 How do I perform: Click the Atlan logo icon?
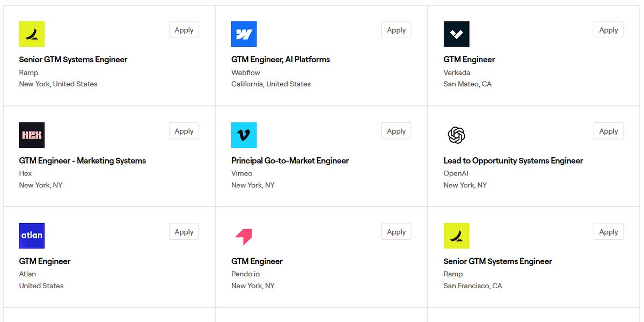tap(32, 236)
